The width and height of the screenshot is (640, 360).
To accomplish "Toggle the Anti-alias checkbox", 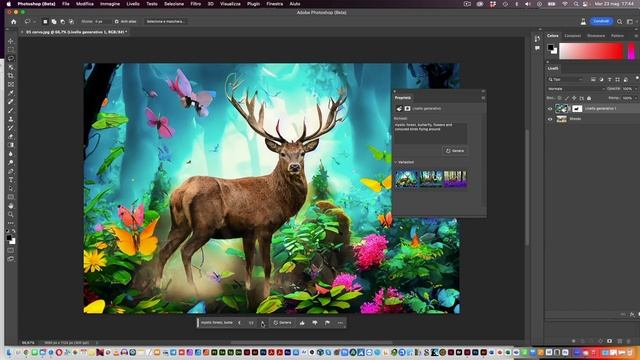I will [116, 22].
